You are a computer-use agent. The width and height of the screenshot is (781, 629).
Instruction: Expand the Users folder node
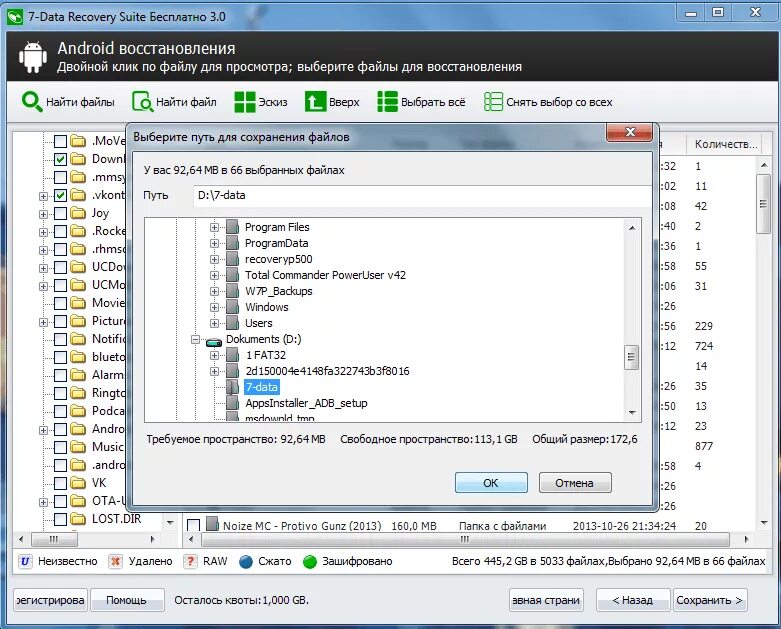[x=214, y=324]
